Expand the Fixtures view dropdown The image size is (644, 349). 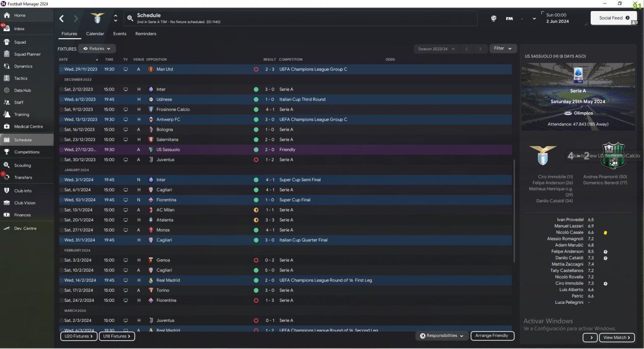click(x=97, y=49)
